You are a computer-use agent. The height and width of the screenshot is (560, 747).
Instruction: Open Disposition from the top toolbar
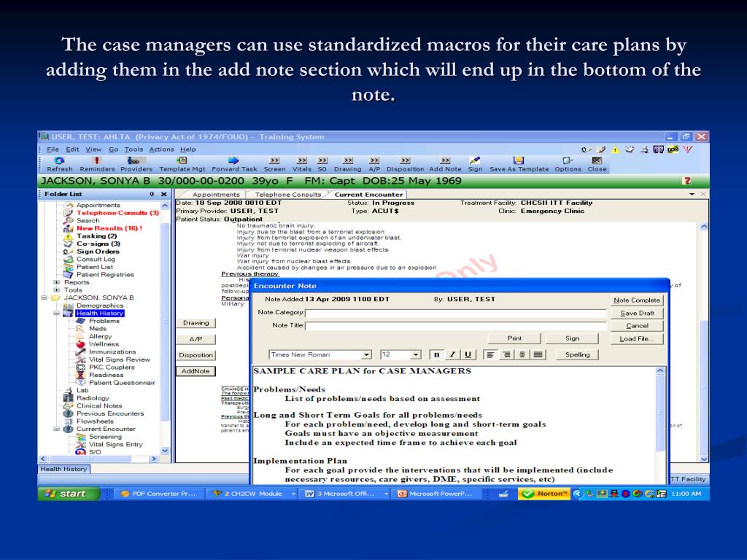point(405,164)
